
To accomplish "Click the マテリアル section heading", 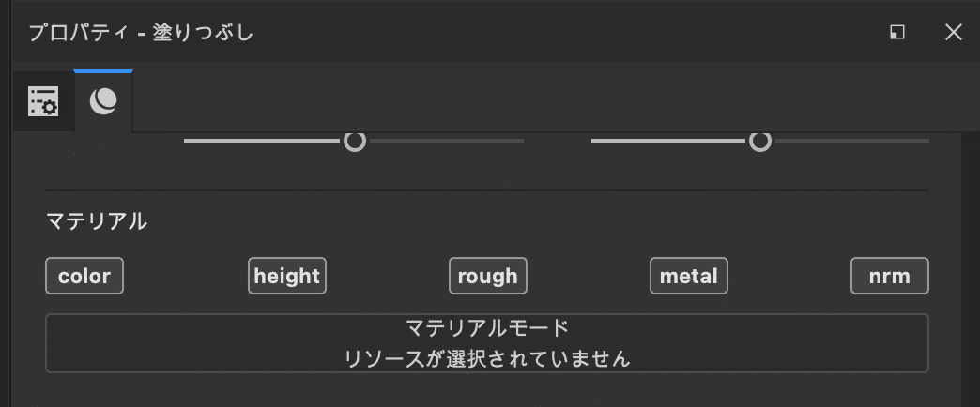I will coord(97,222).
